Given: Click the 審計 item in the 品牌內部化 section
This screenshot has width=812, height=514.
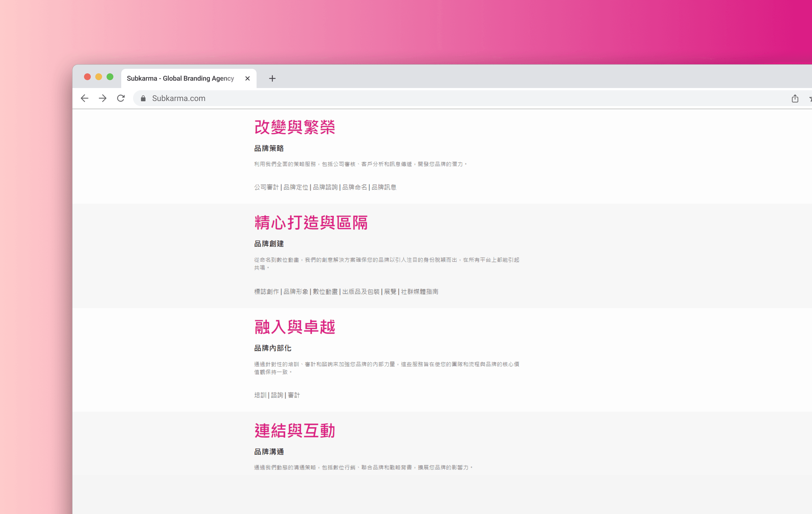Looking at the screenshot, I should click(294, 395).
